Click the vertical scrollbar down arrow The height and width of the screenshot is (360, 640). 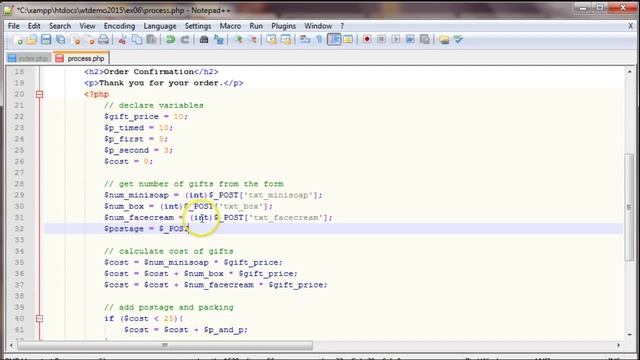pyautogui.click(x=629, y=335)
